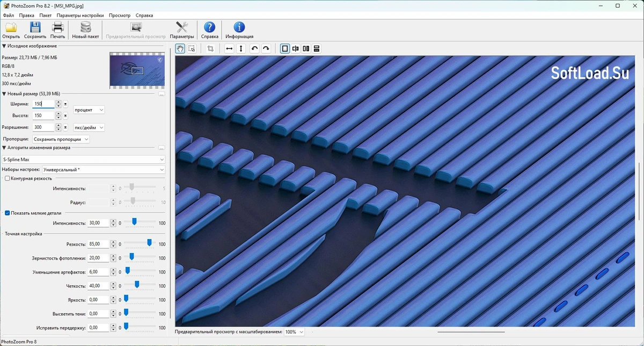The image size is (644, 346).
Task: Click the source image navigator thumbnail
Action: (x=137, y=70)
